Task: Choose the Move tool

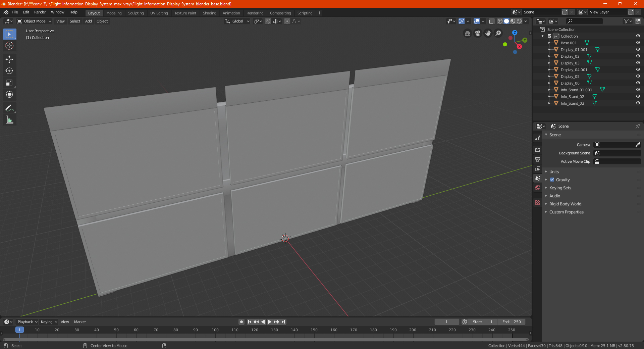Action: tap(9, 59)
